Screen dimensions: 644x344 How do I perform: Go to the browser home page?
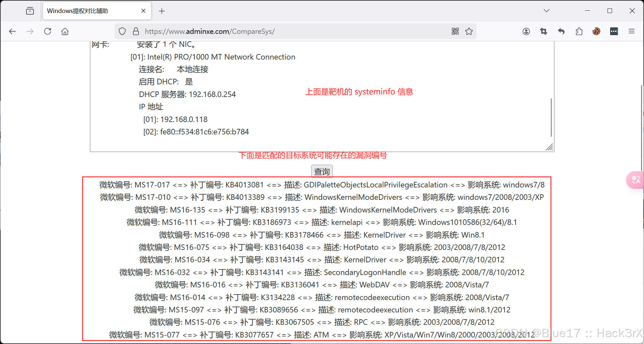click(x=65, y=31)
